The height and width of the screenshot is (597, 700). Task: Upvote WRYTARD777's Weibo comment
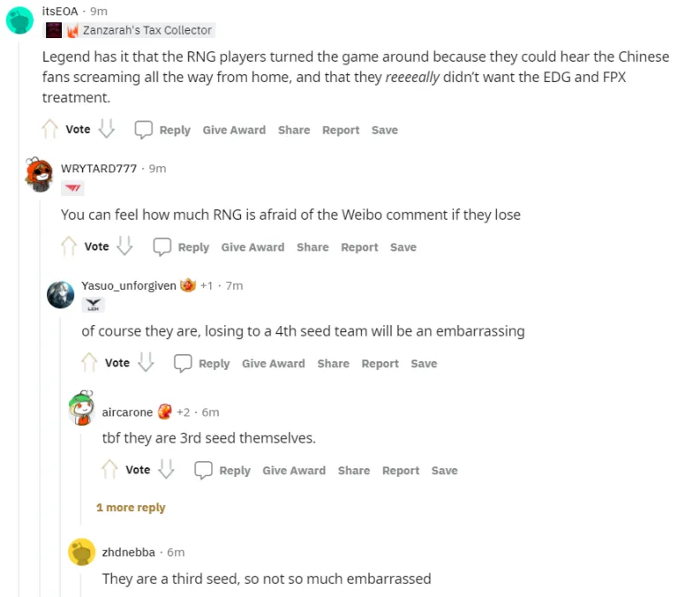[x=68, y=246]
